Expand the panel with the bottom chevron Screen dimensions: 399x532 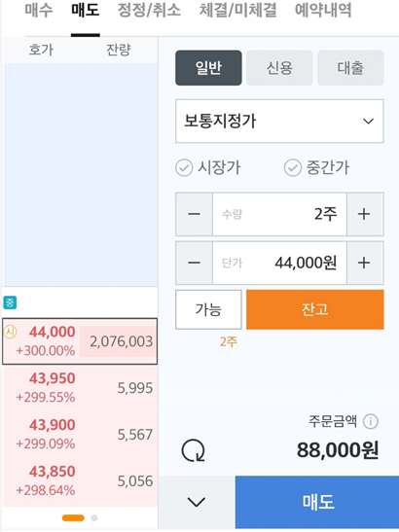[197, 502]
